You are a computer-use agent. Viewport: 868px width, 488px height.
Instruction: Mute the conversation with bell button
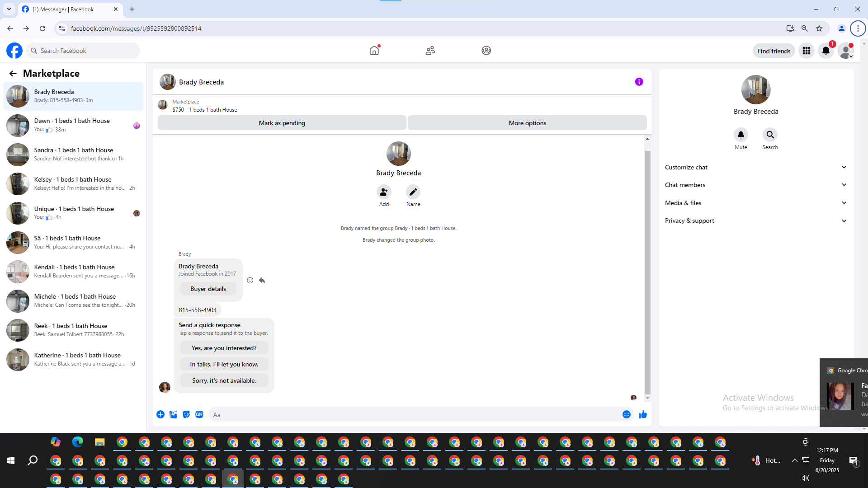[741, 135]
